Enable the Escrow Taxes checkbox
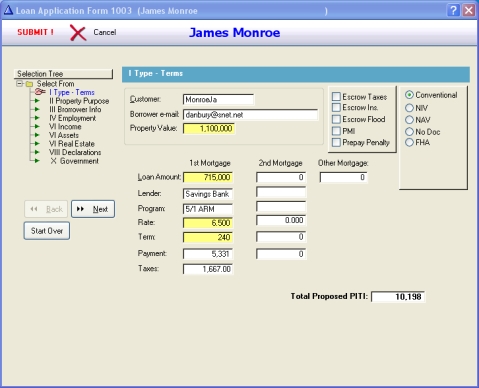Image resolution: width=479 pixels, height=388 pixels. [x=336, y=97]
